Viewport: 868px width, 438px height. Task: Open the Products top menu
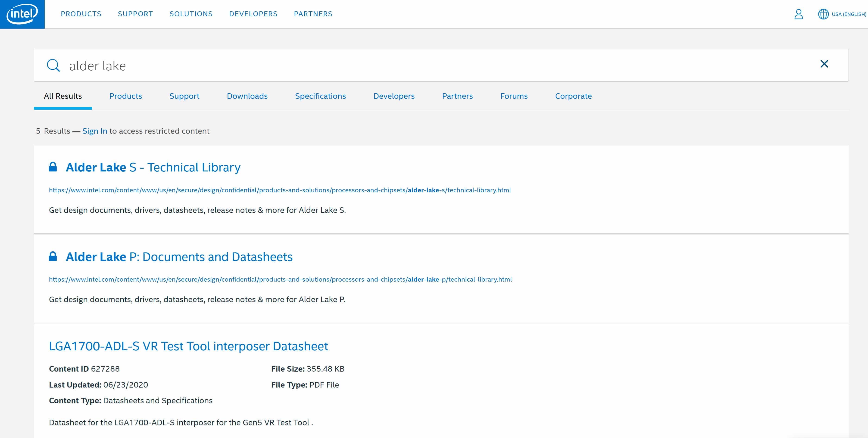(x=81, y=14)
